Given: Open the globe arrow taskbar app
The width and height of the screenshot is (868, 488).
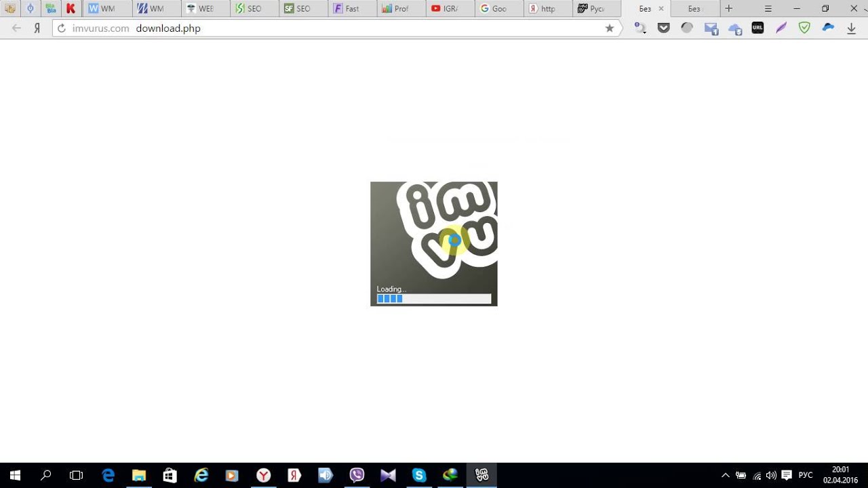Looking at the screenshot, I should tap(450, 475).
